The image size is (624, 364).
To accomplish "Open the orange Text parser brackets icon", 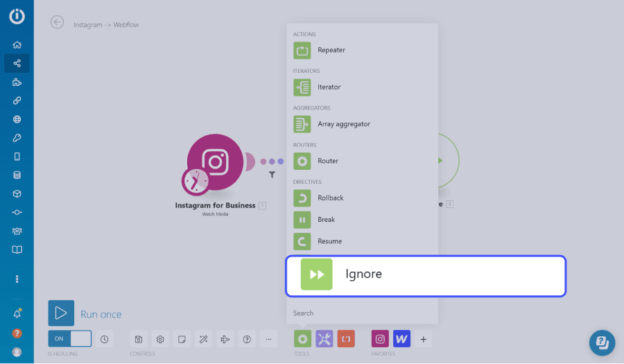I will click(346, 339).
